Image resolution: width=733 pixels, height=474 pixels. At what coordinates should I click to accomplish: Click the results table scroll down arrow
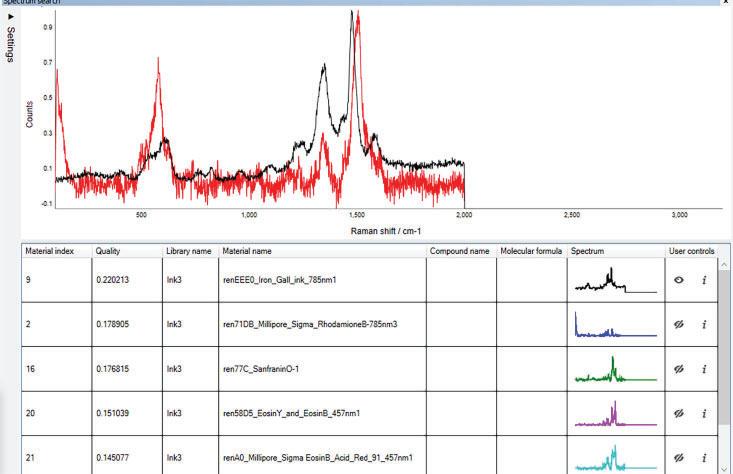tap(724, 469)
